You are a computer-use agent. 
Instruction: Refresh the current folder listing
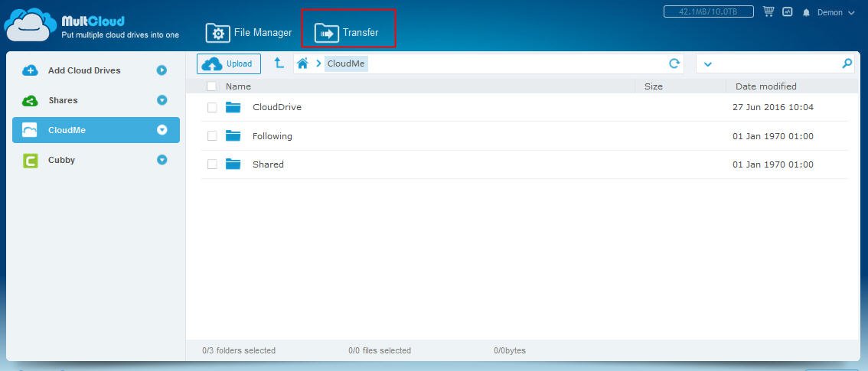(x=674, y=63)
